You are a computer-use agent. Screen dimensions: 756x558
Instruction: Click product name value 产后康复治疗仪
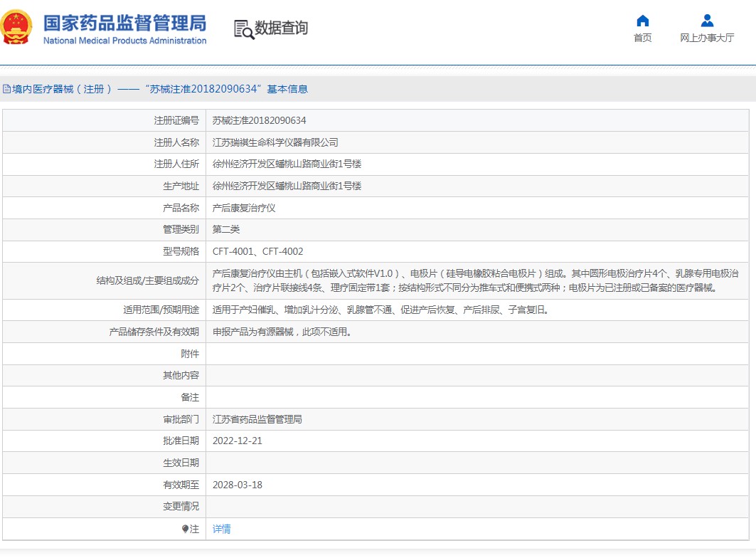244,208
